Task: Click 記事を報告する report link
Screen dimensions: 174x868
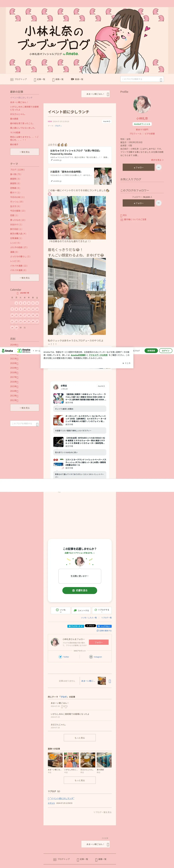Action: point(104,630)
